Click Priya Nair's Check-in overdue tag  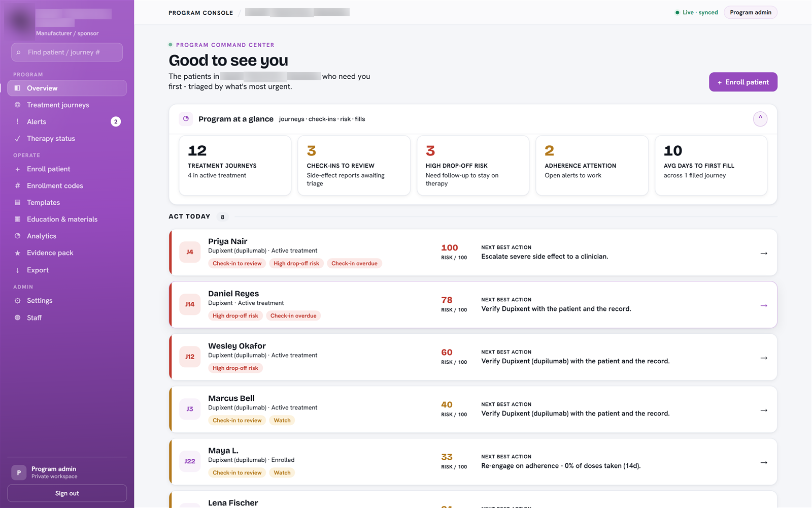coord(354,263)
